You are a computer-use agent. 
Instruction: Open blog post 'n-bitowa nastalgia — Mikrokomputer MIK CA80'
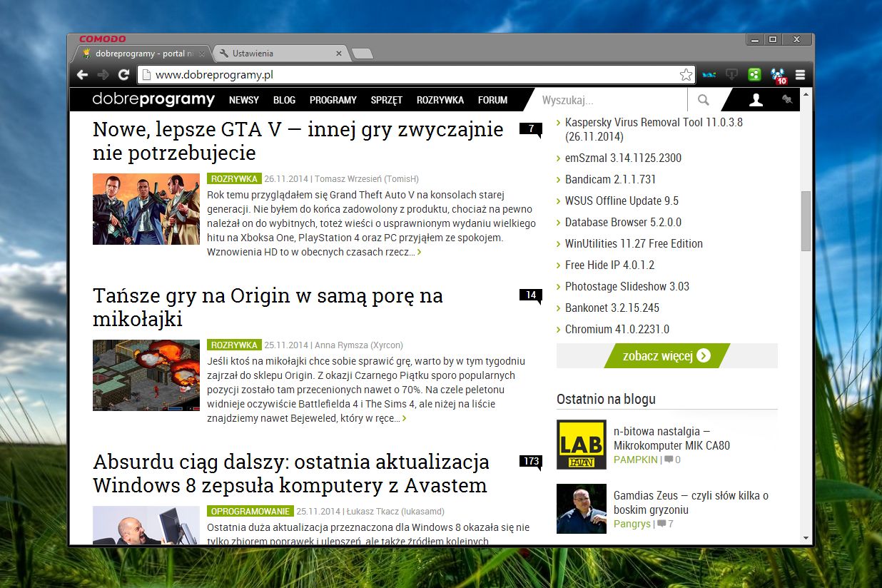click(671, 438)
